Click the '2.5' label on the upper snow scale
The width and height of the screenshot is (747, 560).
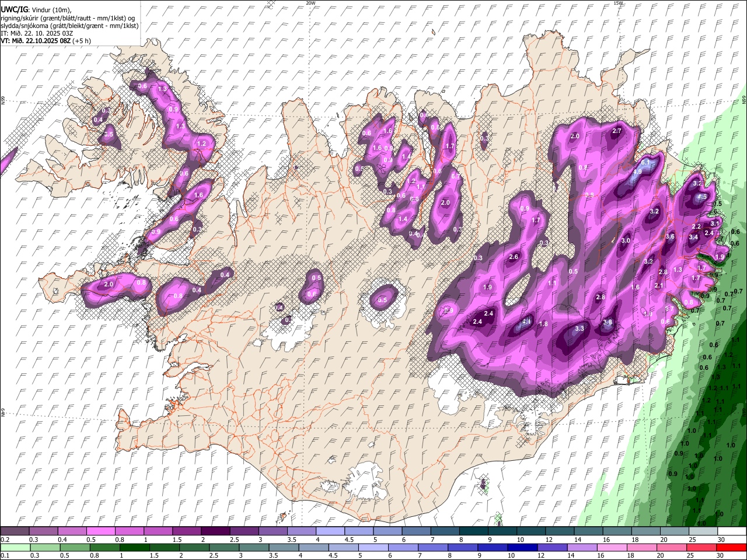[235, 540]
